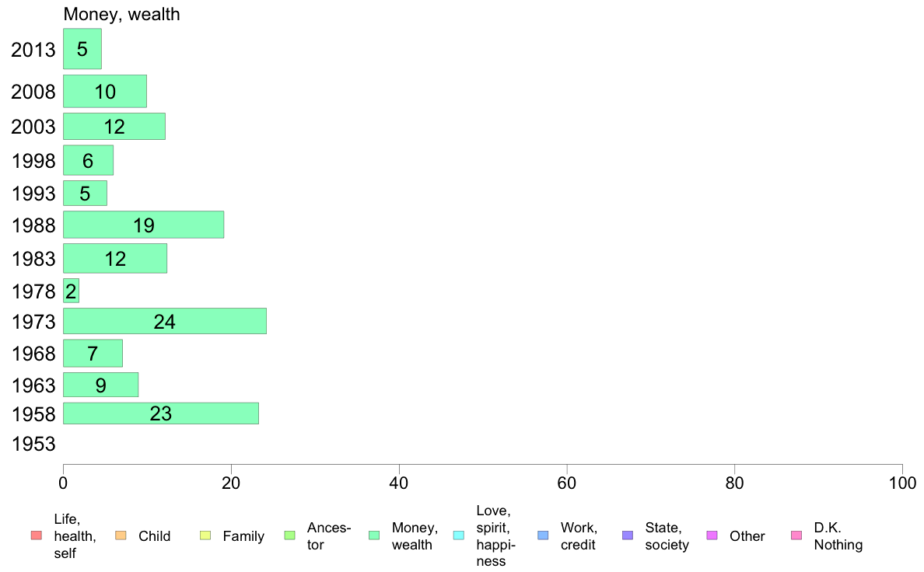Click the cyan Love, spirit, happiness swatch
Image resolution: width=924 pixels, height=572 pixels.
(x=458, y=535)
